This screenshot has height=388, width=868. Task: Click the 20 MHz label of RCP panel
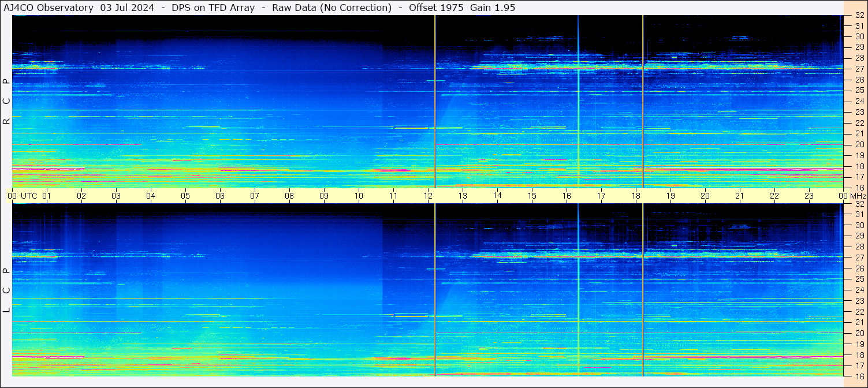coord(859,144)
